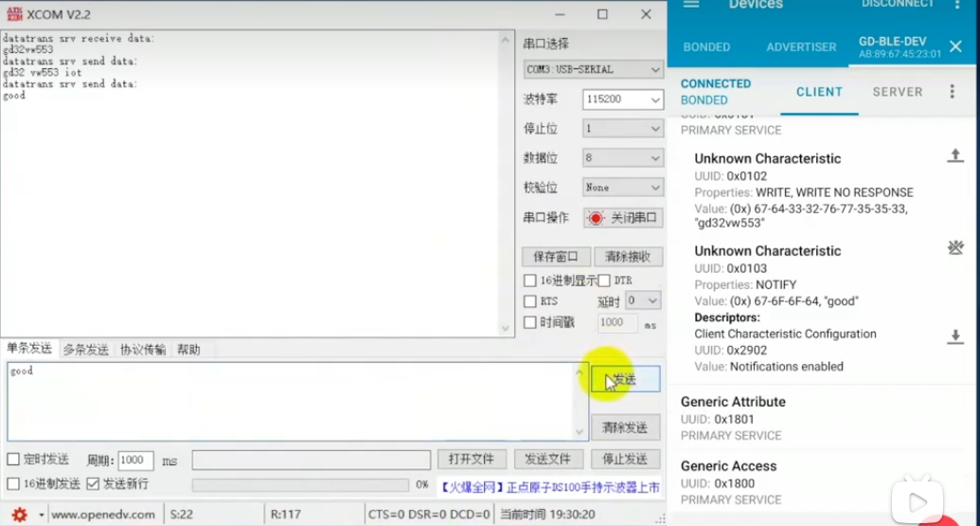Open the 校验位 None dropdown
980x526 pixels.
click(622, 188)
